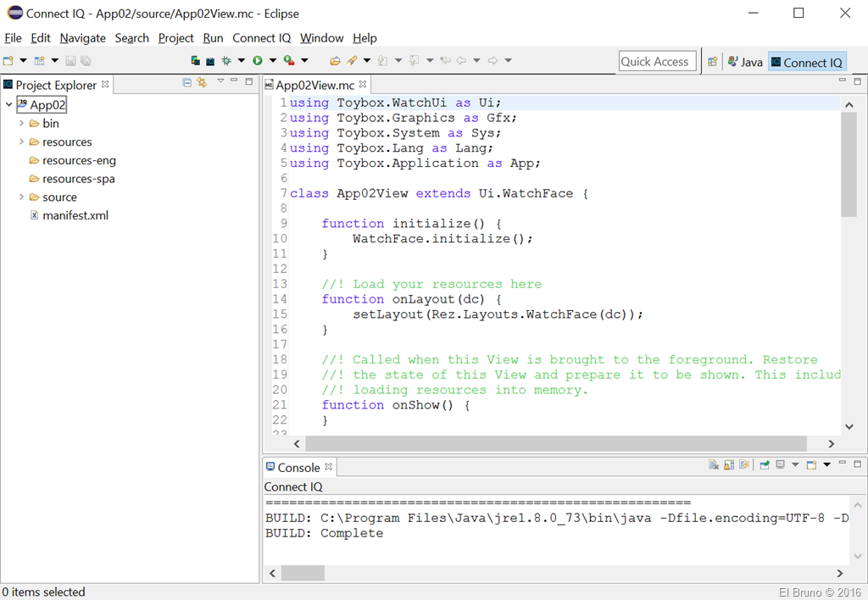Viewport: 868px width, 600px height.
Task: Click the Pin Console icon
Action: [x=765, y=465]
